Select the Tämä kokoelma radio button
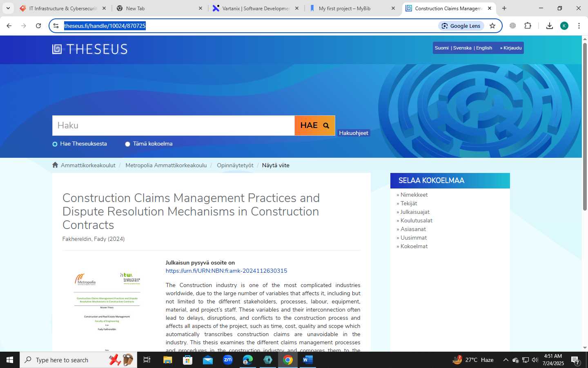 [127, 144]
